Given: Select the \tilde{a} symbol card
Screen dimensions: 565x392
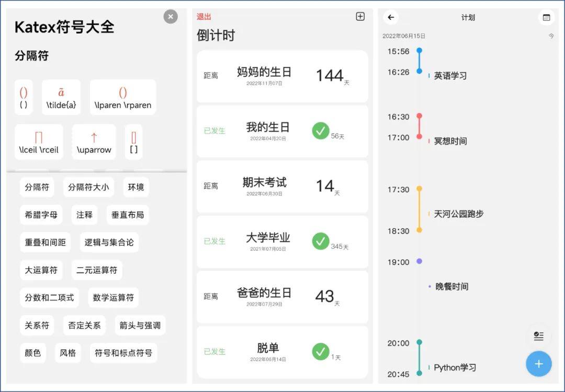Looking at the screenshot, I should 61,97.
